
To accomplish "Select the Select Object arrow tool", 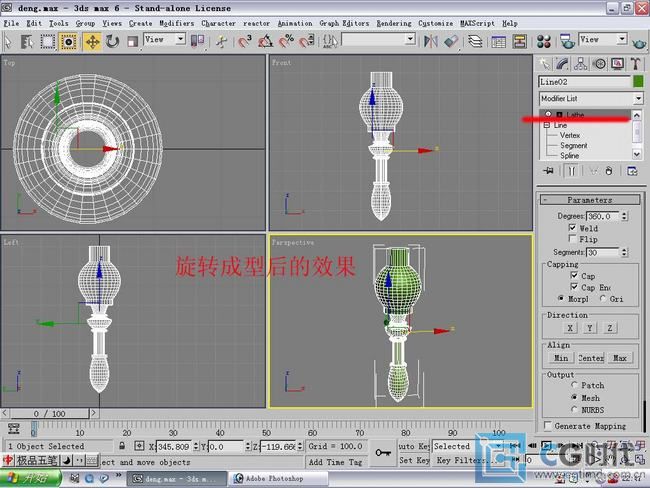I will coord(8,41).
